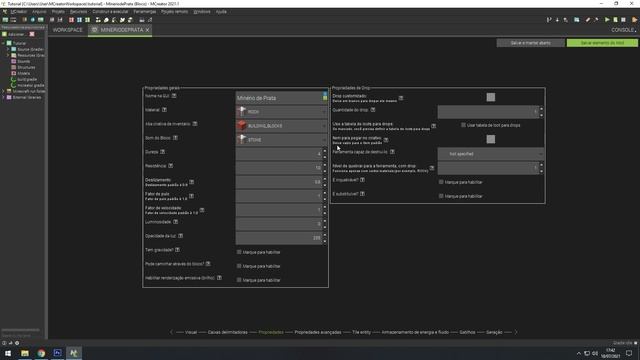Click the red delete icon beside Adicionar
The height and width of the screenshot is (360, 640).
(32, 34)
